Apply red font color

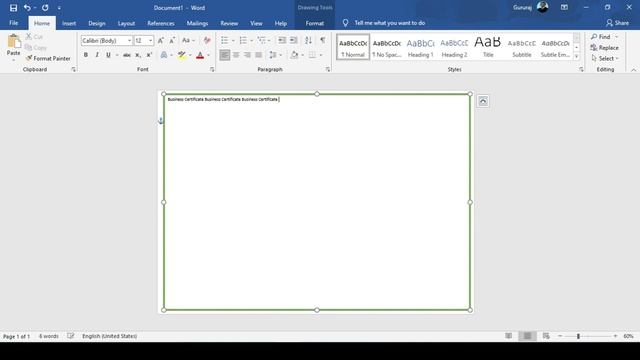tap(200, 55)
